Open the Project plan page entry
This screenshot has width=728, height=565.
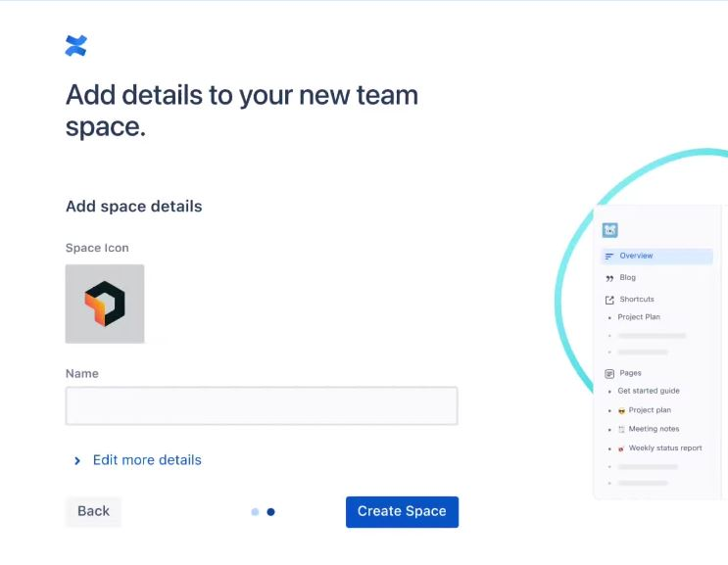tap(650, 410)
